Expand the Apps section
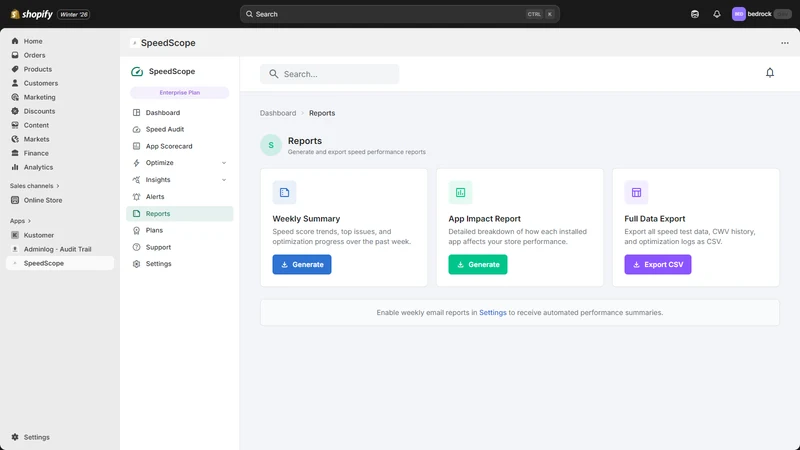 pyautogui.click(x=20, y=221)
